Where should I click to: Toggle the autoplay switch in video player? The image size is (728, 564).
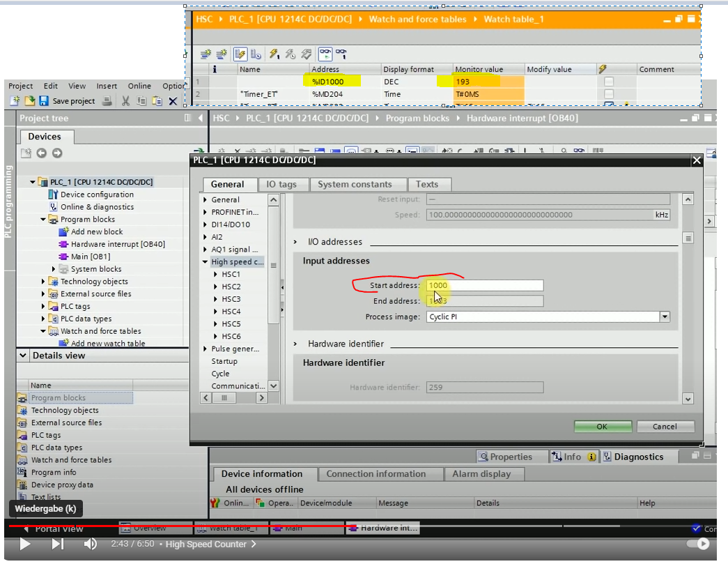tap(697, 544)
